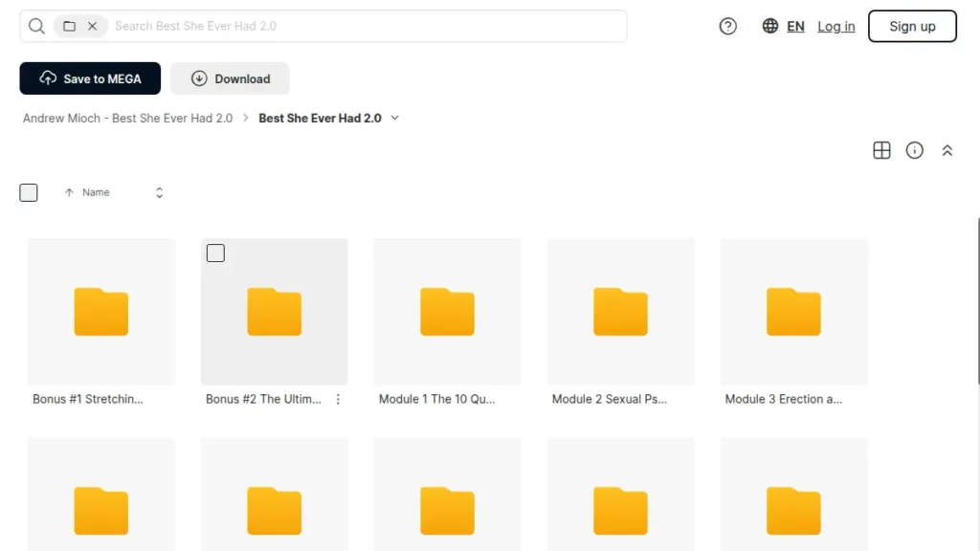Screen dimensions: 980x551
Task: Open fourth folder in second row
Action: 620,511
